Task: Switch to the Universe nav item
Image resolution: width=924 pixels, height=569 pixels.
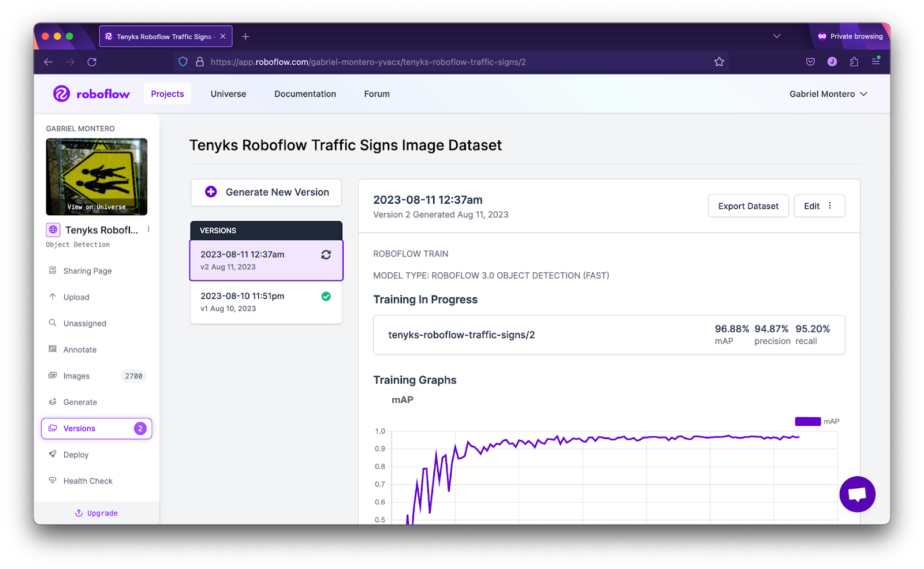Action: pyautogui.click(x=228, y=93)
